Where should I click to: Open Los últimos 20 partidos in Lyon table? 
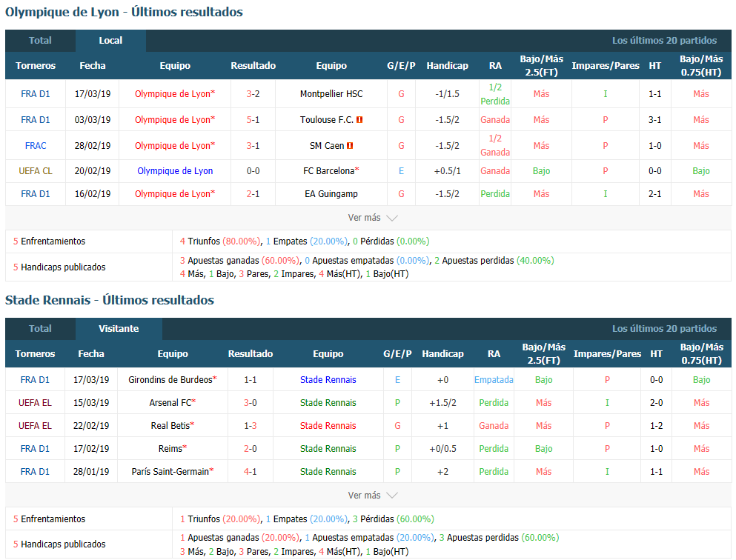pos(664,41)
